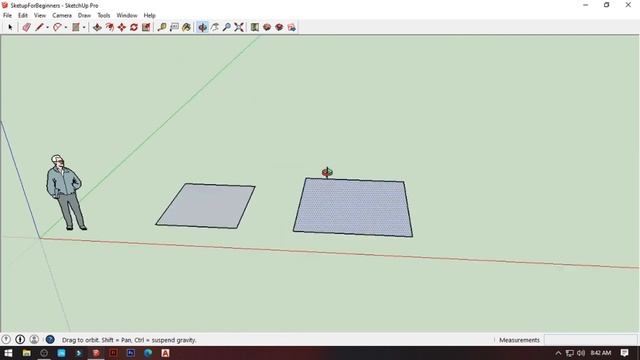Select the Scale tool
The width and height of the screenshot is (640, 360).
146,27
